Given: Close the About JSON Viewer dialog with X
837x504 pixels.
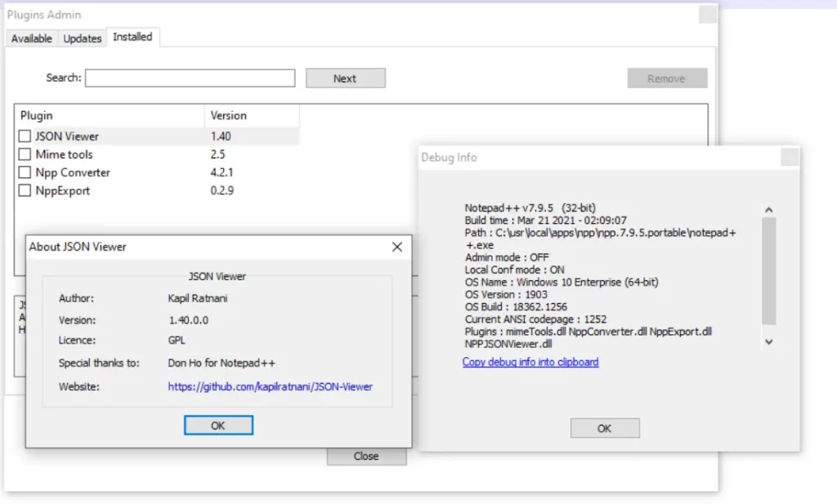Looking at the screenshot, I should [397, 247].
